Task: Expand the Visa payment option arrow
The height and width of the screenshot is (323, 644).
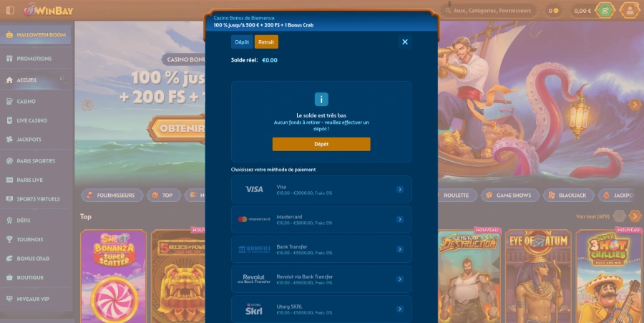Action: pyautogui.click(x=400, y=190)
